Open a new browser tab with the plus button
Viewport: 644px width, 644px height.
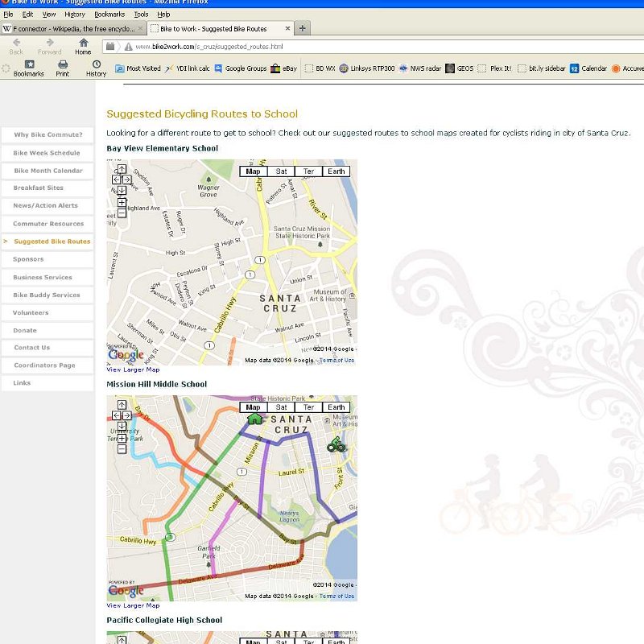(x=303, y=28)
